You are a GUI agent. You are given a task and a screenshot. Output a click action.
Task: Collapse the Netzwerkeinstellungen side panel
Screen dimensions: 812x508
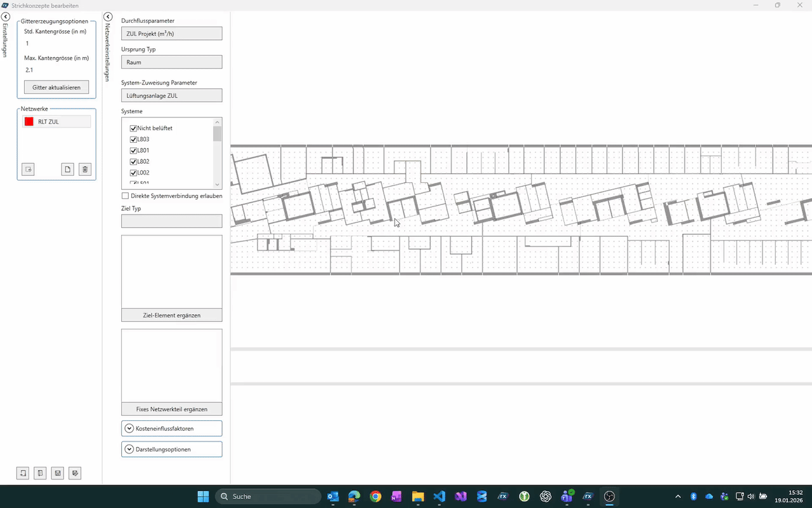(108, 17)
